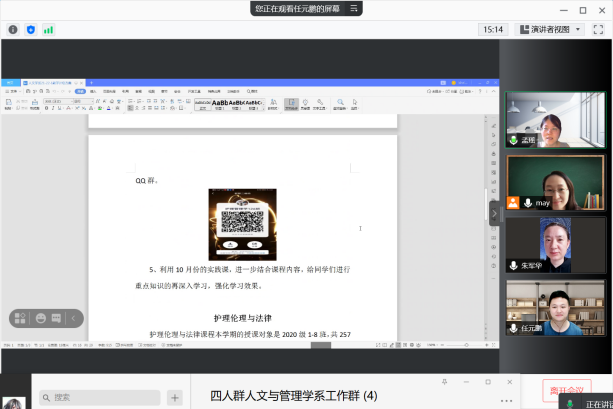Screen dimensions: 613x409
Task: Click the camera icon in floating bar
Action: pos(56,318)
